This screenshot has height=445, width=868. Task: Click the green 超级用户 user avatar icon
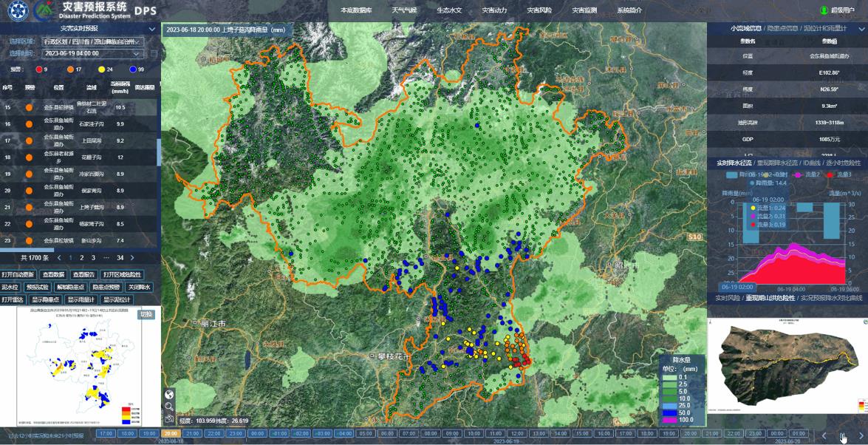pyautogui.click(x=824, y=10)
